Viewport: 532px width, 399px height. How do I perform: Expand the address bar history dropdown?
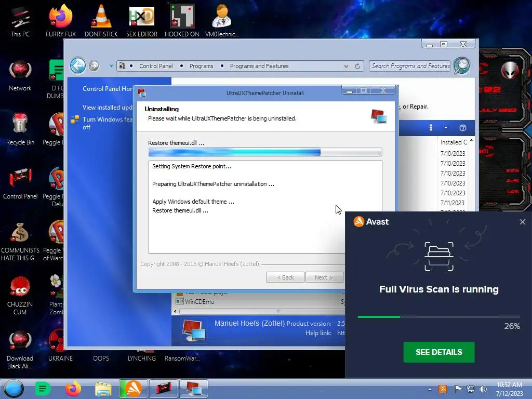point(346,66)
